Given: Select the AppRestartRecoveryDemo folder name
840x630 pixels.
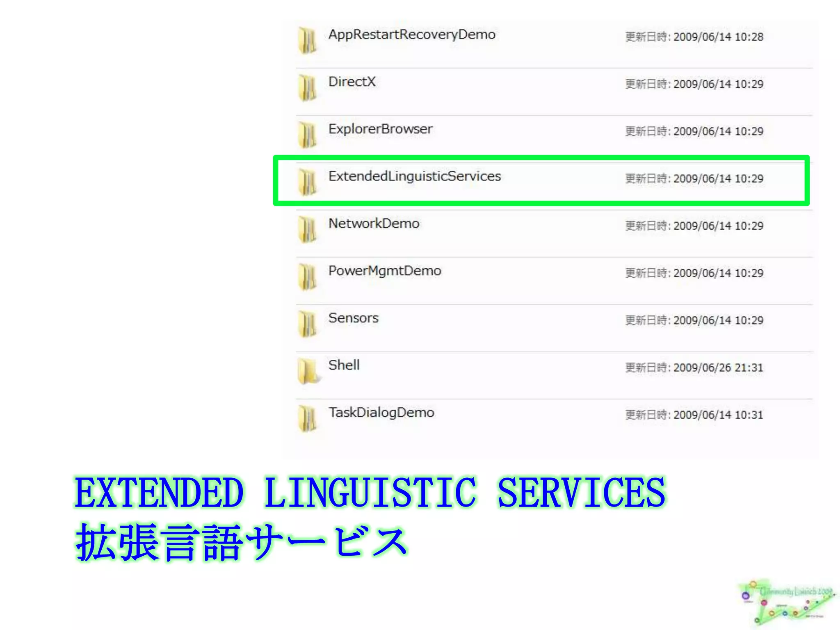Looking at the screenshot, I should coord(412,35).
